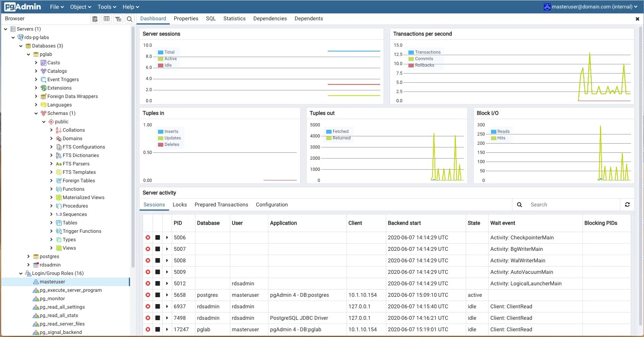Click the Tables node icon
This screenshot has width=644, height=337.
coord(59,223)
